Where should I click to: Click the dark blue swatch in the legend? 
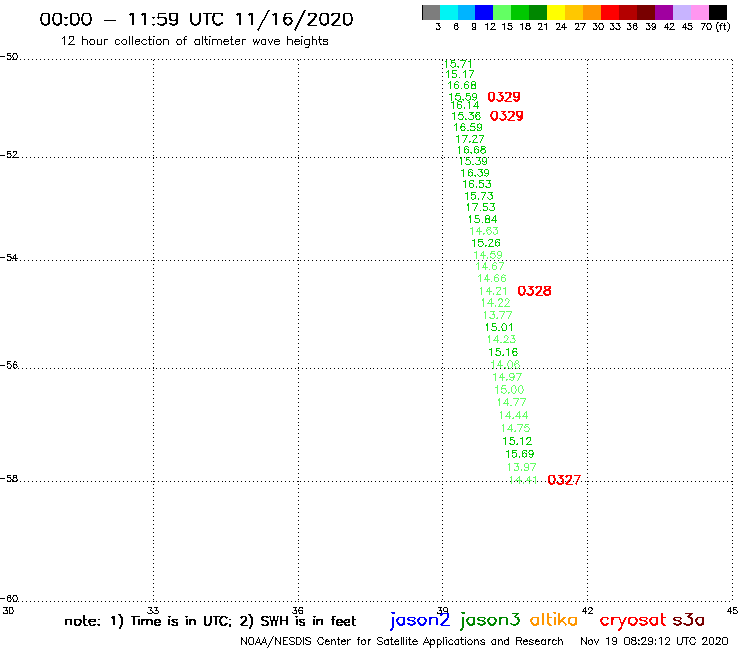pos(484,12)
